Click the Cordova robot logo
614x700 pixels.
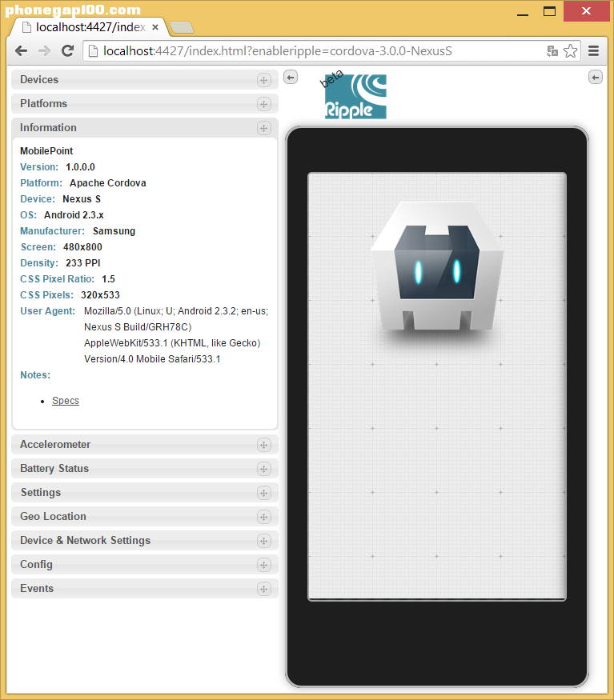[x=437, y=267]
